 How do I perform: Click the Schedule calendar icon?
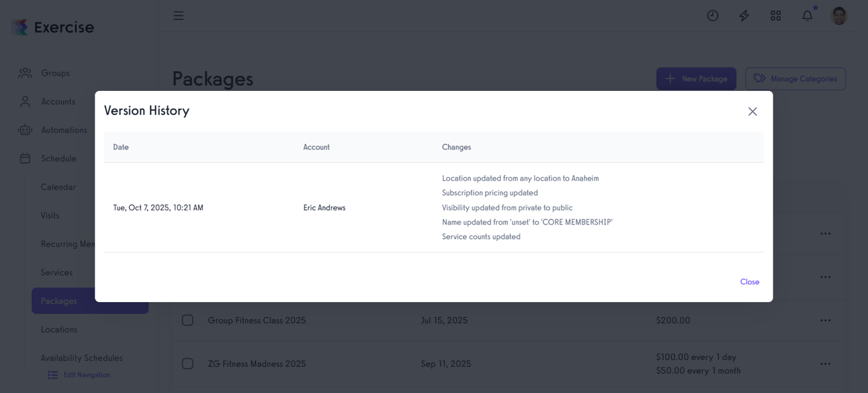point(25,158)
